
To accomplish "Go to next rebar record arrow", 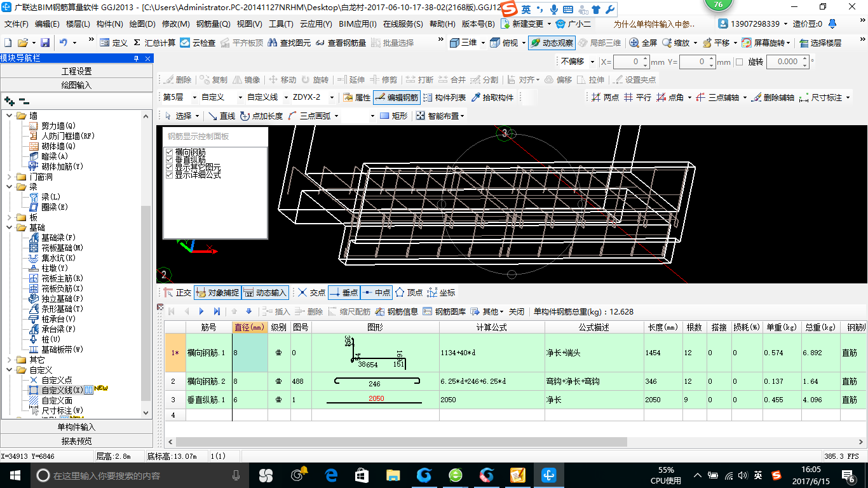I will coord(201,311).
